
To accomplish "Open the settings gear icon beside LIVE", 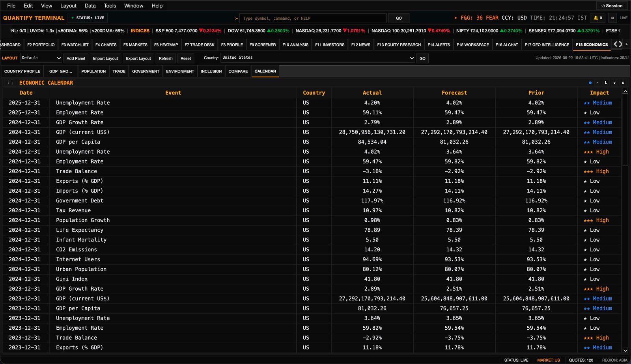I will tap(612, 18).
